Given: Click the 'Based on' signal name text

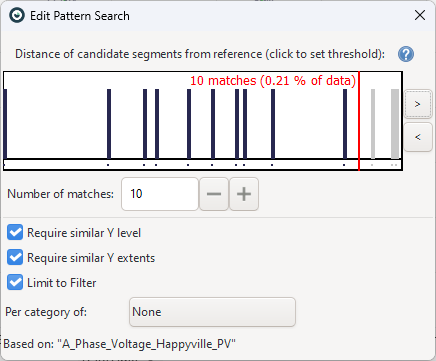Looking at the screenshot, I should coord(146,344).
